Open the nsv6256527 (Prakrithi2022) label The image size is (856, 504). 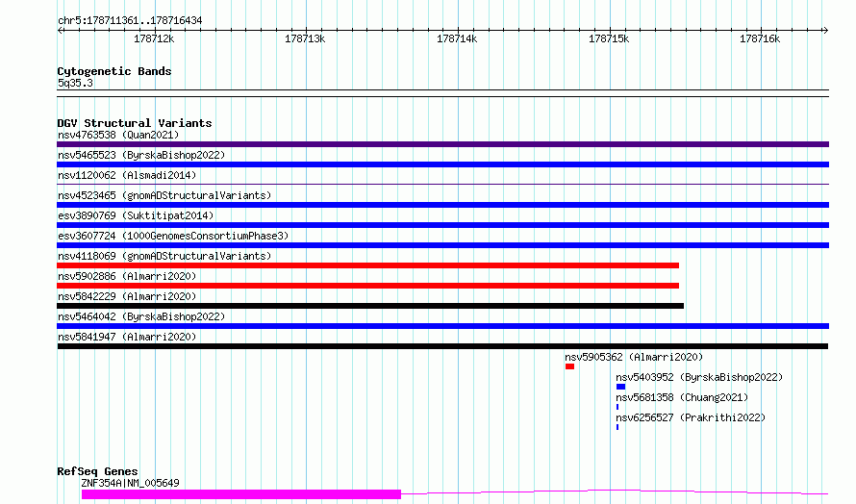coord(691,417)
